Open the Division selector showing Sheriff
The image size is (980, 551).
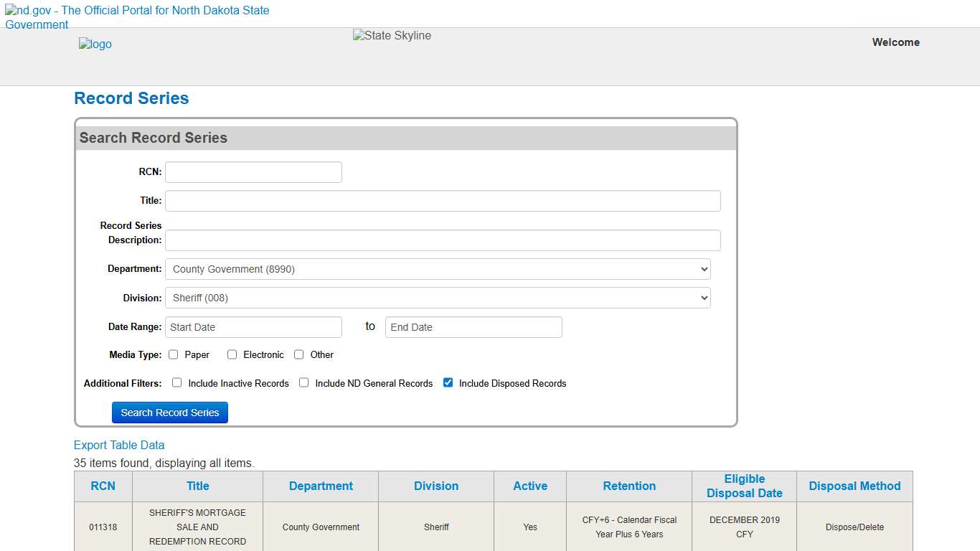(438, 297)
